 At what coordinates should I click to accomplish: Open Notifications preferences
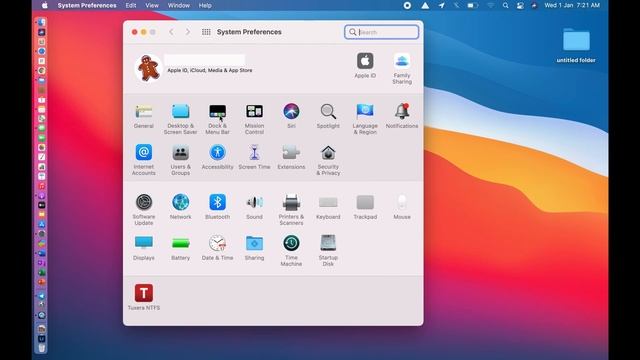[x=402, y=116]
